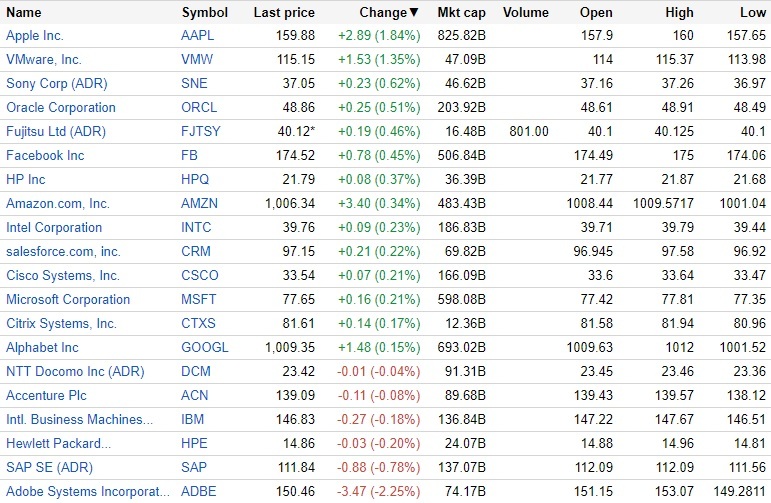Sort by the Symbol column header

click(204, 13)
